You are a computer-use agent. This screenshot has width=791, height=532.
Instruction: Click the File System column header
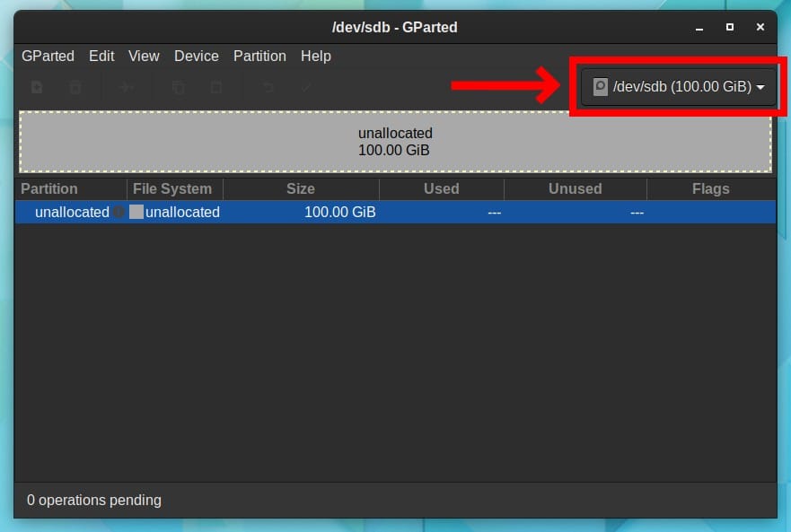(174, 188)
